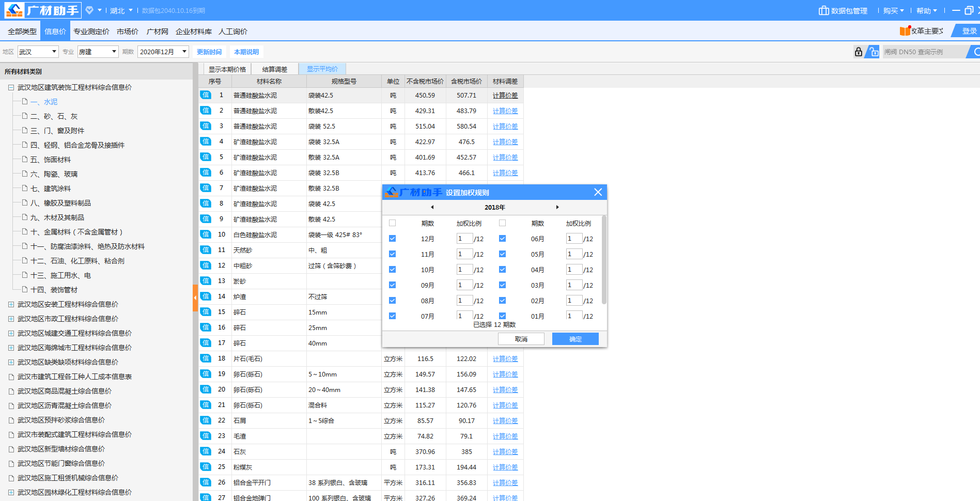Uncheck the 03月 period checkbox
The height and width of the screenshot is (501, 980).
tap(502, 285)
